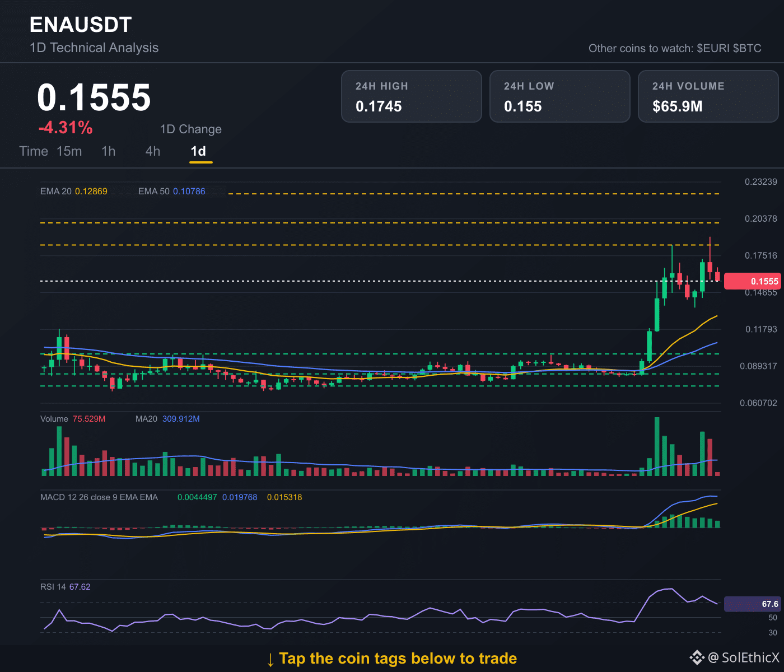Image resolution: width=784 pixels, height=672 pixels.
Task: Click the 1D Technical Analysis subtitle
Action: (x=94, y=48)
